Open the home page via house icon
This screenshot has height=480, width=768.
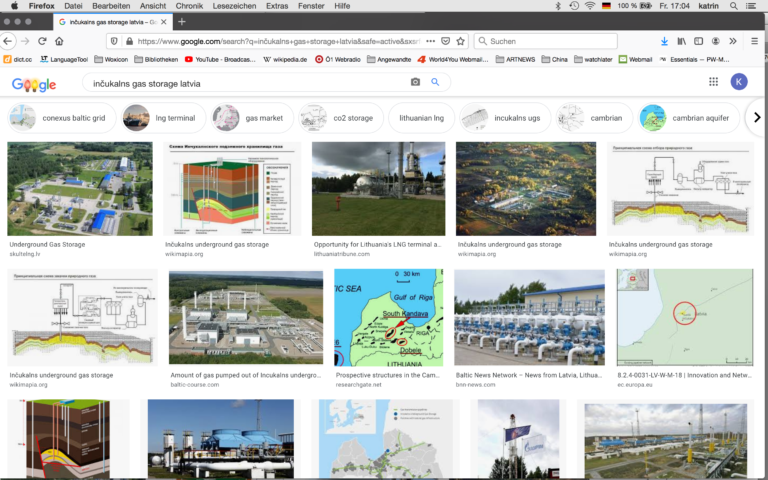(x=59, y=42)
